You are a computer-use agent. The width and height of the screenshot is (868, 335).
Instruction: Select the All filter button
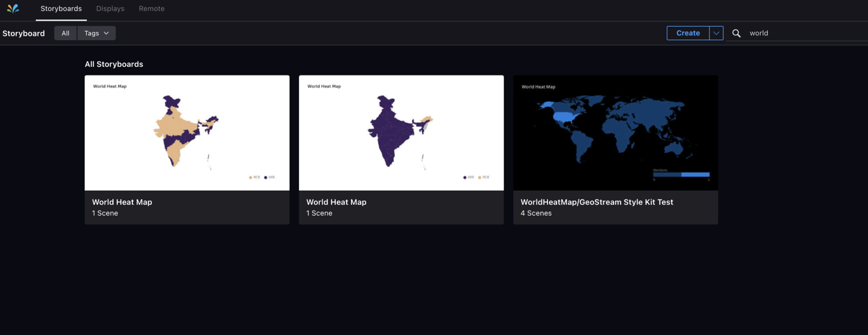click(66, 33)
